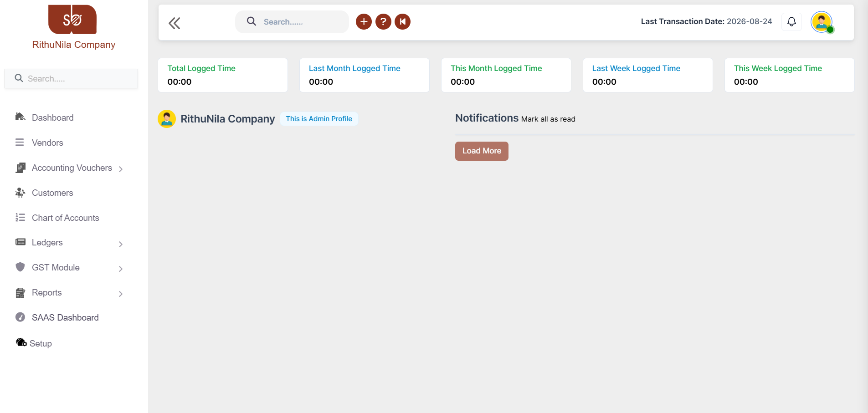The width and height of the screenshot is (868, 413).
Task: Expand the Reports submenu chevron
Action: coord(121,294)
